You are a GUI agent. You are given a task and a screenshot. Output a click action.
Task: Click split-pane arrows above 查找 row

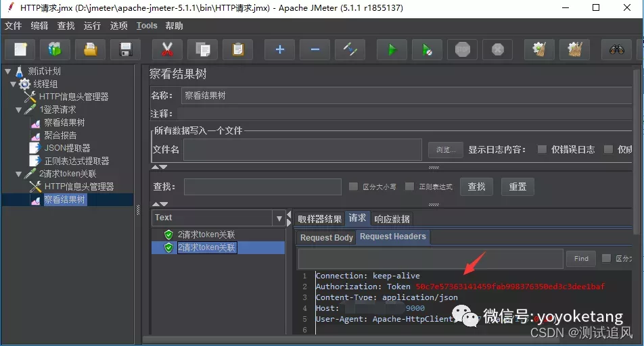[x=160, y=167]
